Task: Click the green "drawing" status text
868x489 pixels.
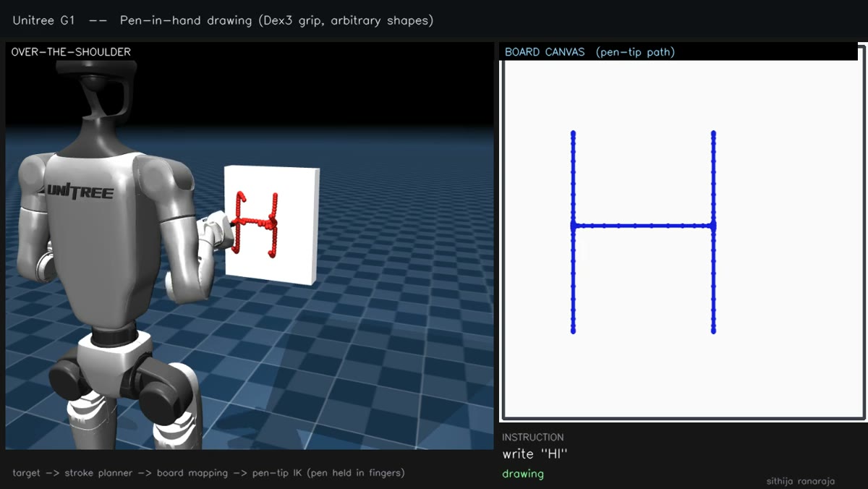Action: point(523,474)
